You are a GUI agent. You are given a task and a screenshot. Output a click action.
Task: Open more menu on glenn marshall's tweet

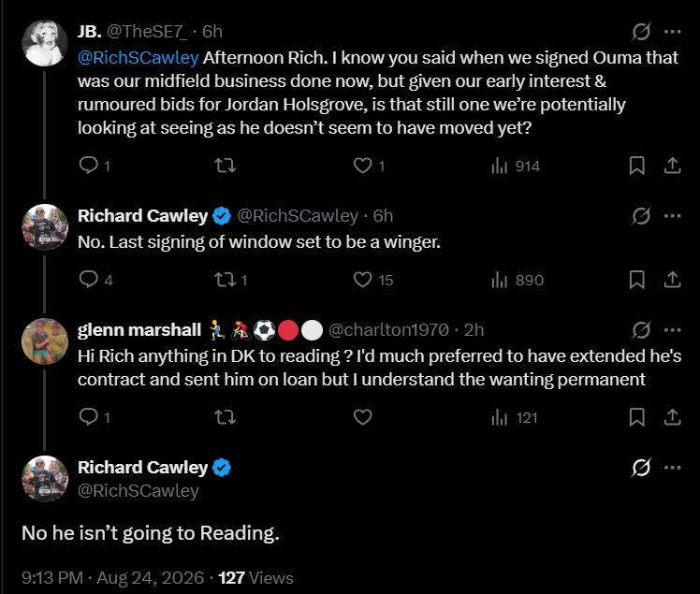pos(672,330)
